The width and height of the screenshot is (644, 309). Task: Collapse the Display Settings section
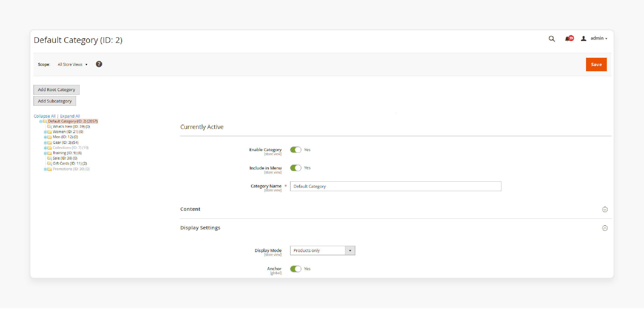605,228
